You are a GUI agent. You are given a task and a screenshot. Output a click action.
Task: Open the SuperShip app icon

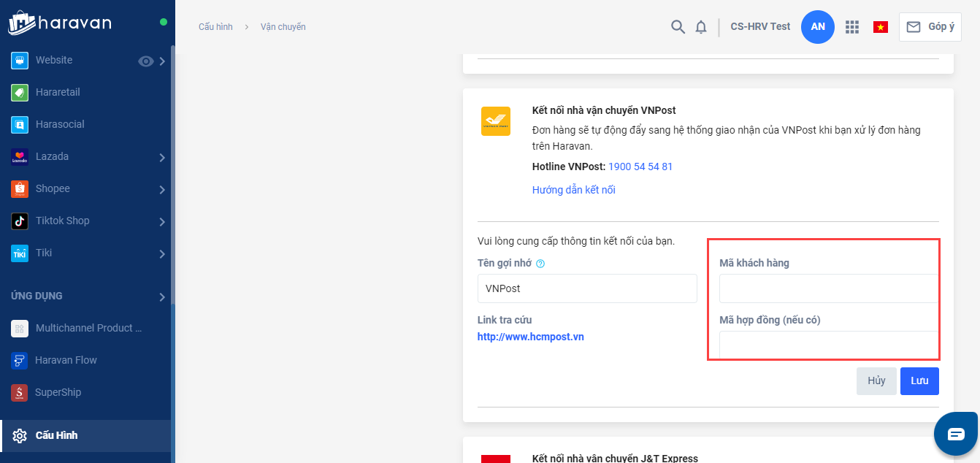click(x=20, y=393)
